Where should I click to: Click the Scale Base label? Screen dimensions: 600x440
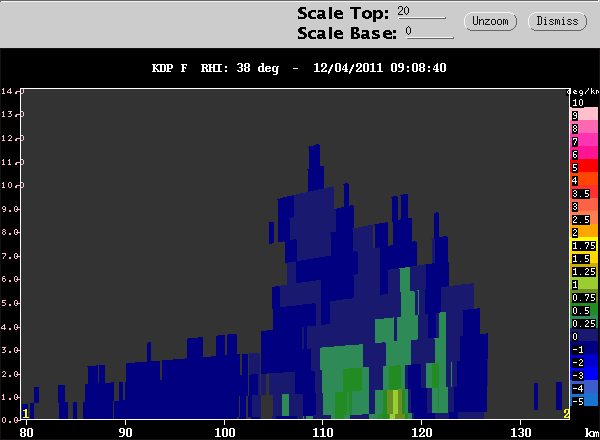(347, 33)
